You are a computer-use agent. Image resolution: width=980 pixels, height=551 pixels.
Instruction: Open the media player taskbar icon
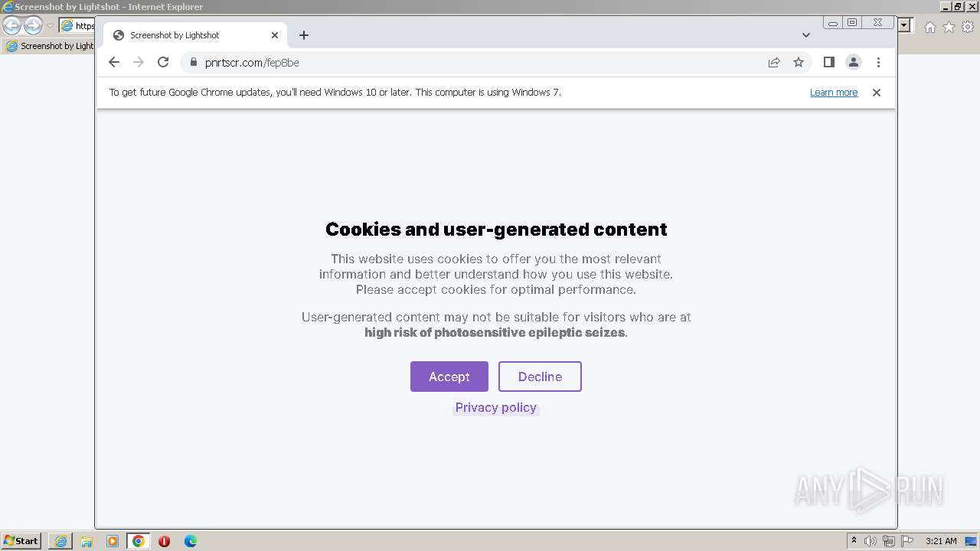click(x=113, y=541)
